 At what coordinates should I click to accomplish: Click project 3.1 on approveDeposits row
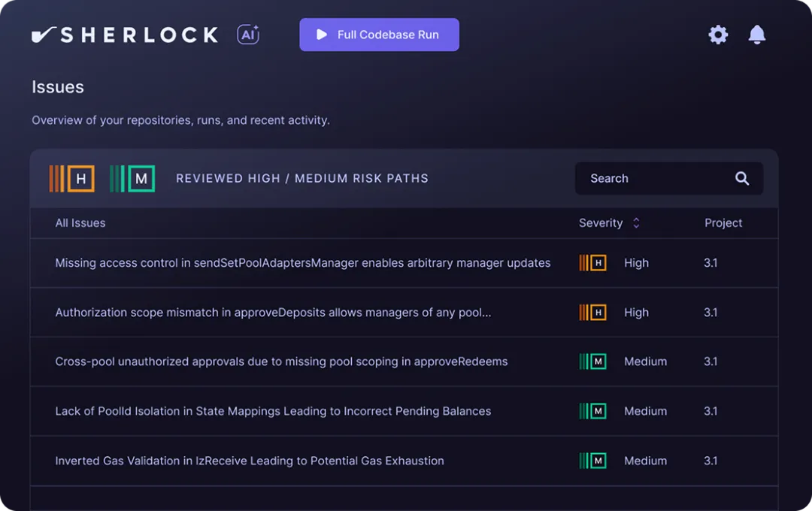(710, 313)
